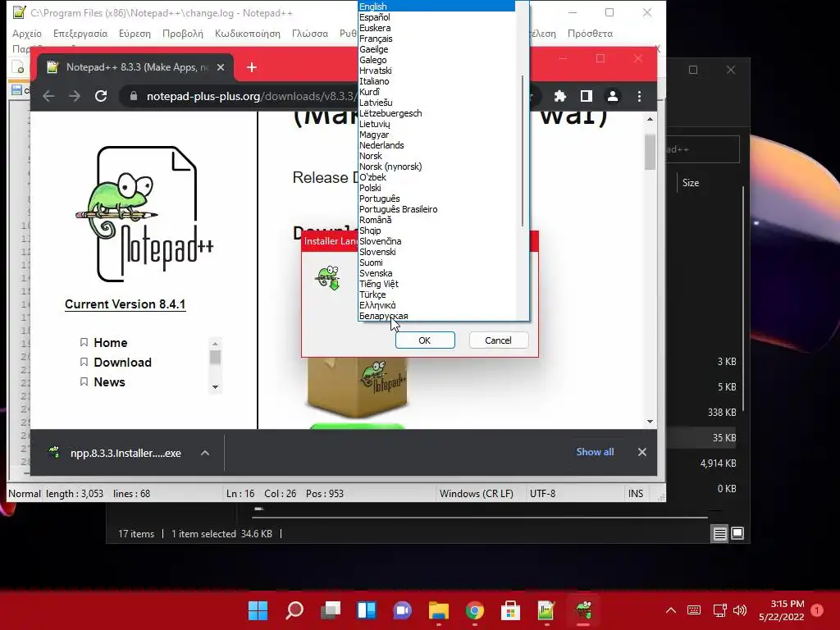840x630 pixels.
Task: Select Lëtzebuergesch language entry
Action: 436,113
